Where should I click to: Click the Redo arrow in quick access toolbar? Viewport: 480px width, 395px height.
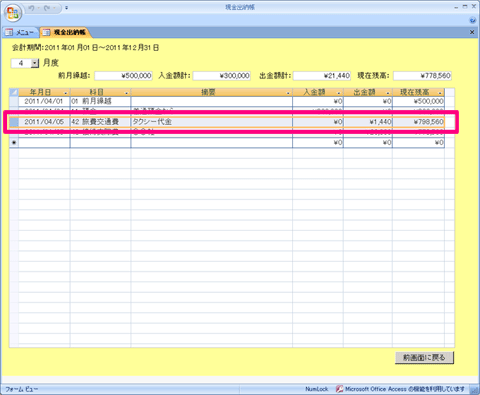point(47,8)
